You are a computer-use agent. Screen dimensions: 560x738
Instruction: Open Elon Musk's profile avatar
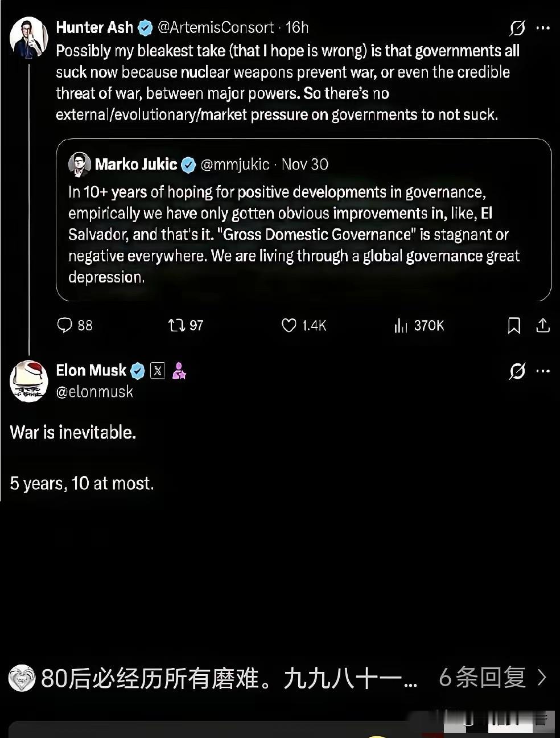coord(29,381)
